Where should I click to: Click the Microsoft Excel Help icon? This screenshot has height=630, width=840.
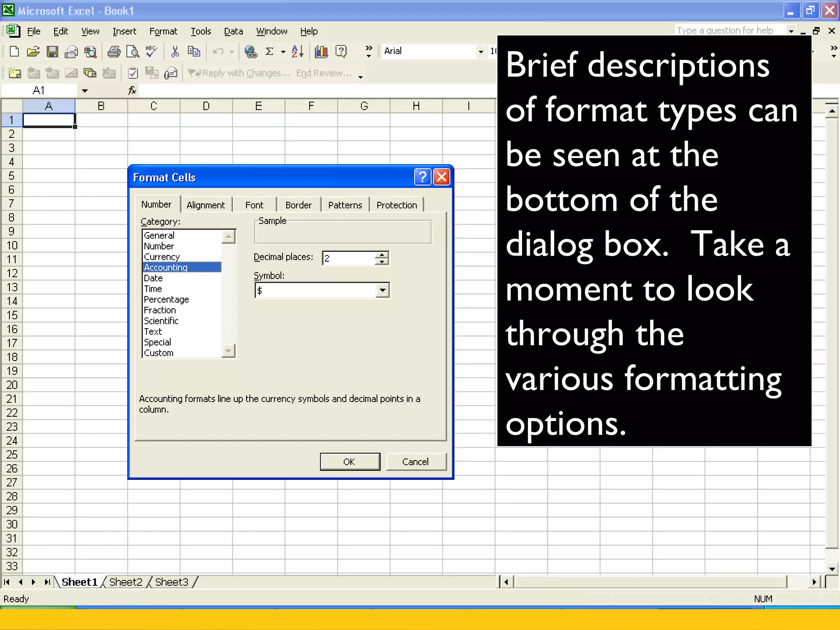click(341, 51)
